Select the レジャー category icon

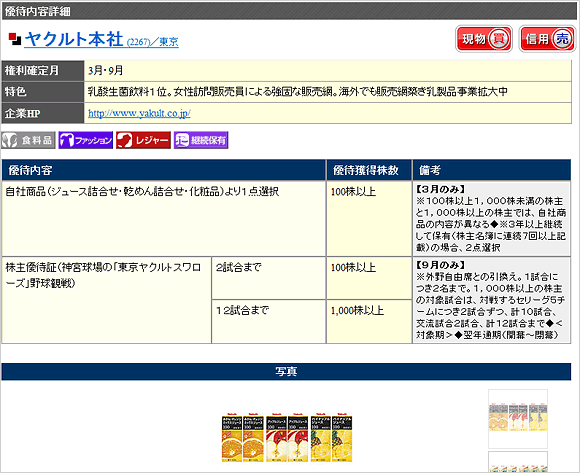point(144,140)
